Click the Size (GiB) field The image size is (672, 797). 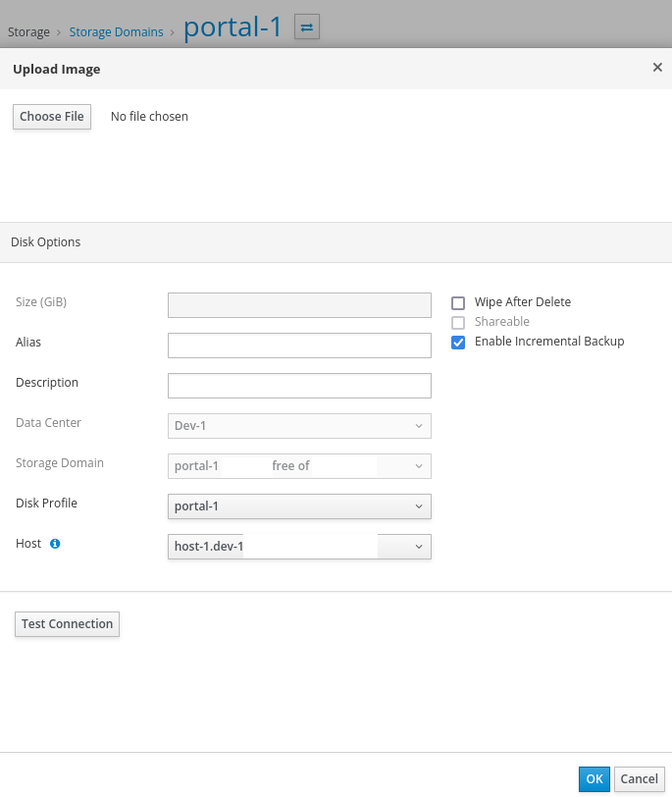[x=299, y=305]
